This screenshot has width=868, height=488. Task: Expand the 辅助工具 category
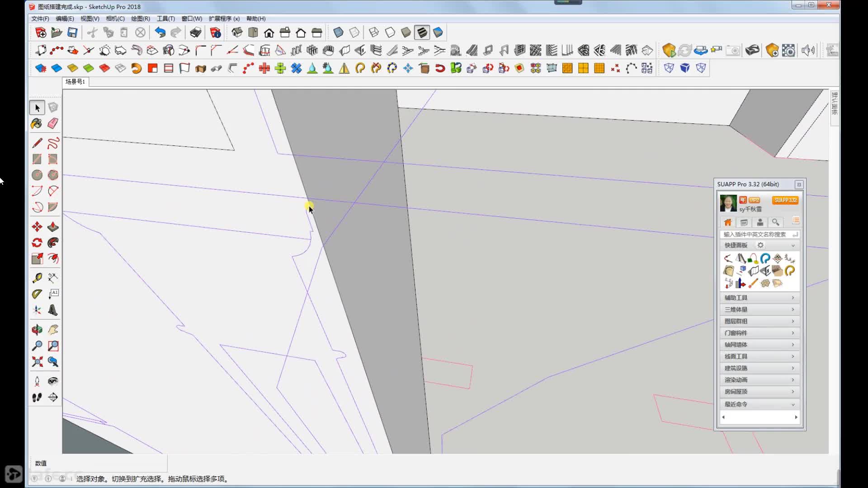(759, 298)
